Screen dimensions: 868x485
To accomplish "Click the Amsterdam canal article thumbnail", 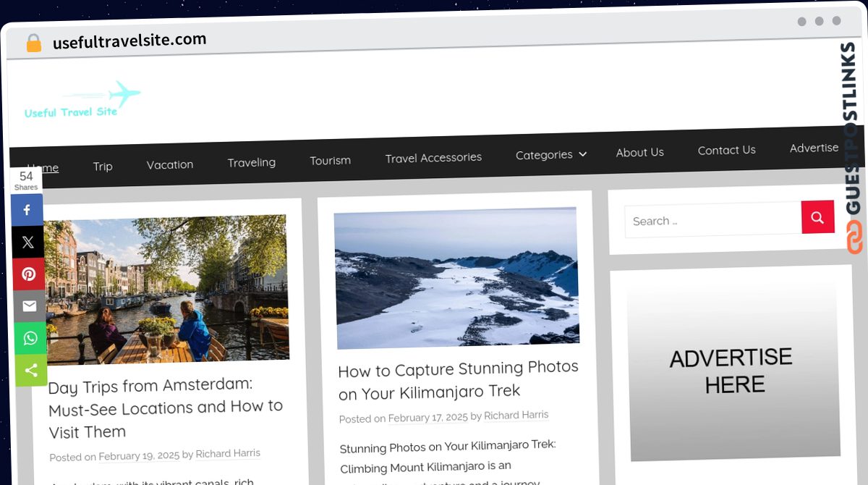I will pyautogui.click(x=166, y=290).
